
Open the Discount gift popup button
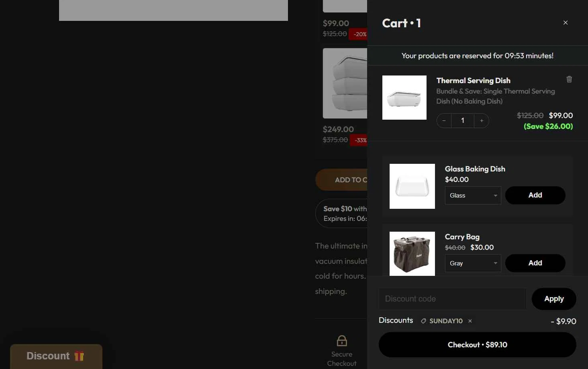point(56,356)
